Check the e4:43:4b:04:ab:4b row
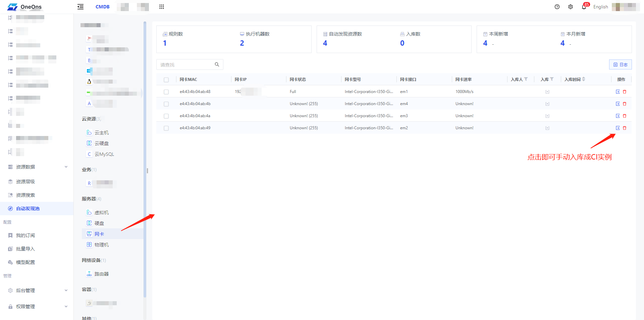 [166, 104]
